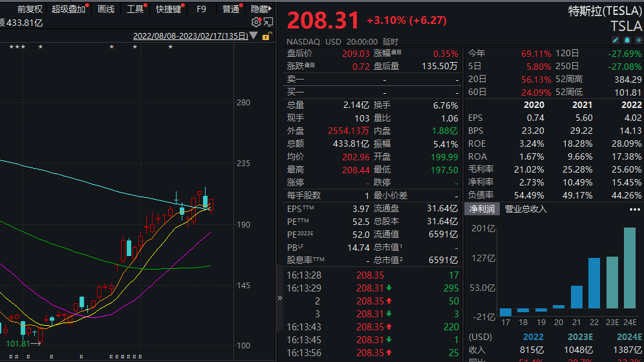Toggle the date range lock icon
The height and width of the screenshot is (362, 644).
coord(266,36)
